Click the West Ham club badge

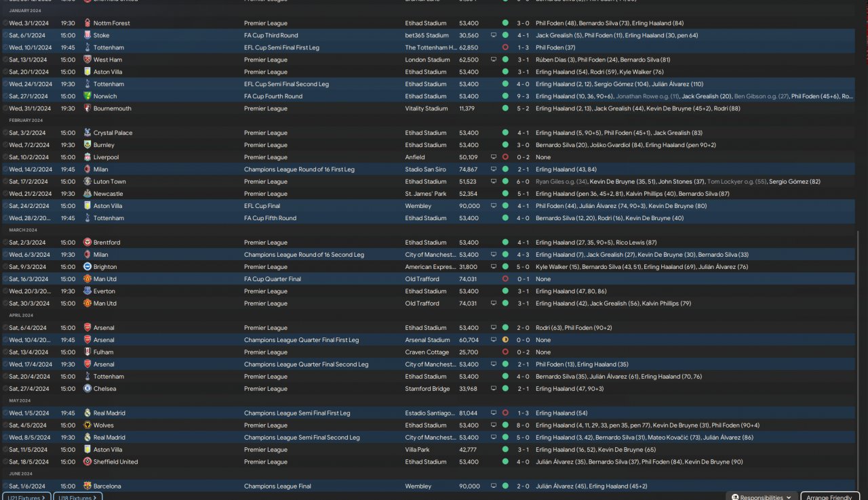(87, 60)
